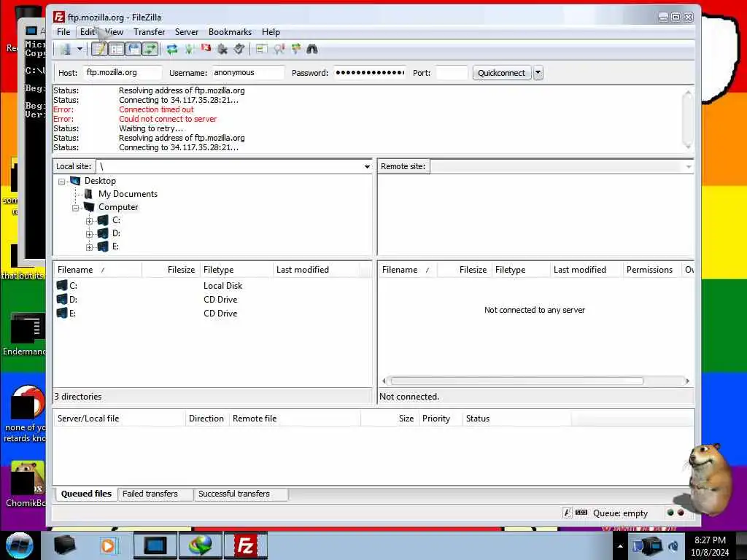
Task: Toggle the transfer queue display
Action: (x=150, y=49)
